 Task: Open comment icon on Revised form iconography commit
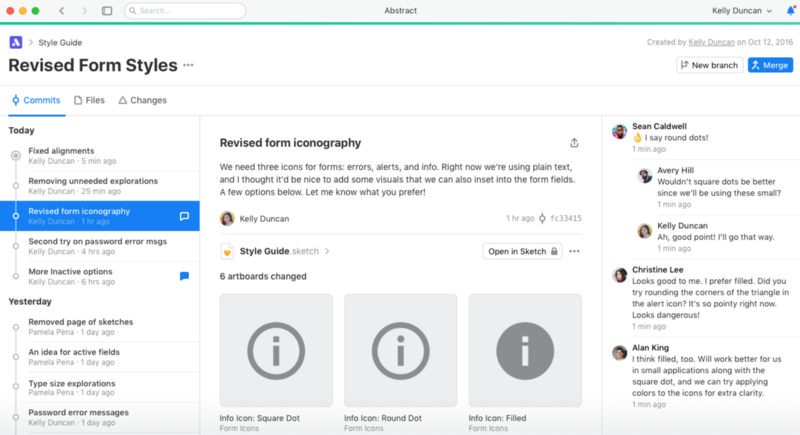(184, 216)
